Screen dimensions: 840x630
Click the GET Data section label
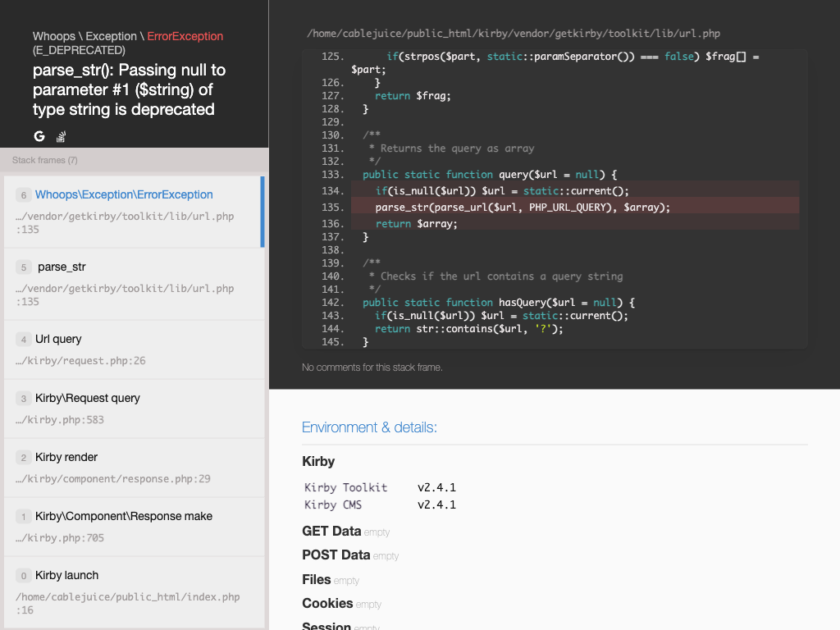point(331,532)
